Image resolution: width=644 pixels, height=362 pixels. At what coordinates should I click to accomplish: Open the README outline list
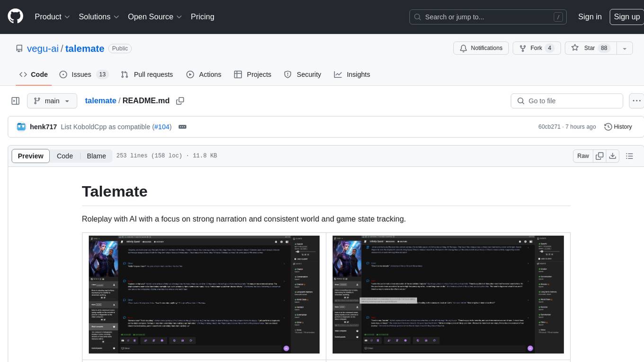[629, 156]
